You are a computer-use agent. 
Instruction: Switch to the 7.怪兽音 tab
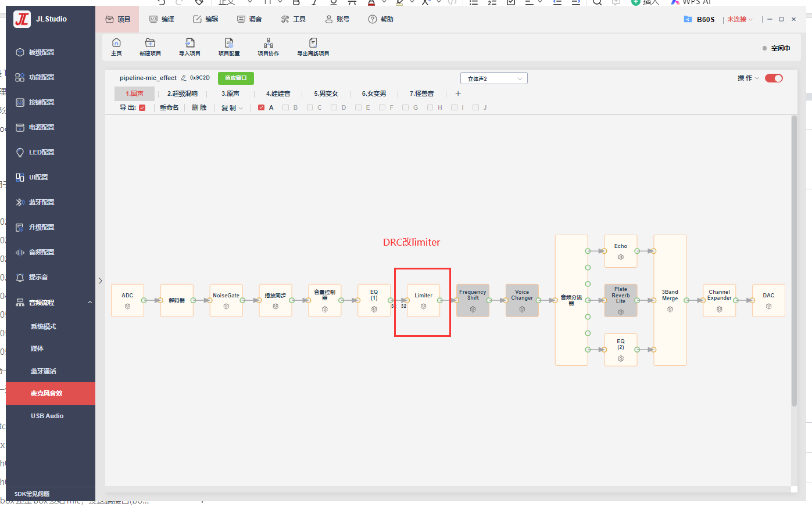tap(421, 94)
